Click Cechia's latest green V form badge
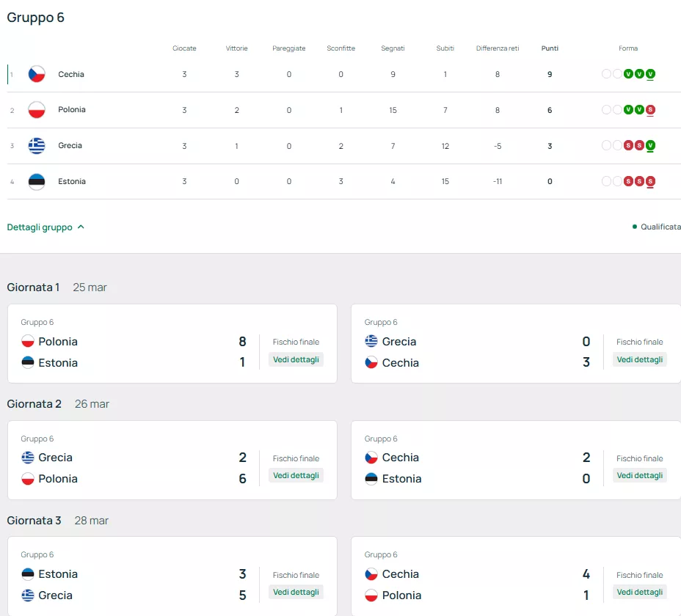 pyautogui.click(x=650, y=74)
